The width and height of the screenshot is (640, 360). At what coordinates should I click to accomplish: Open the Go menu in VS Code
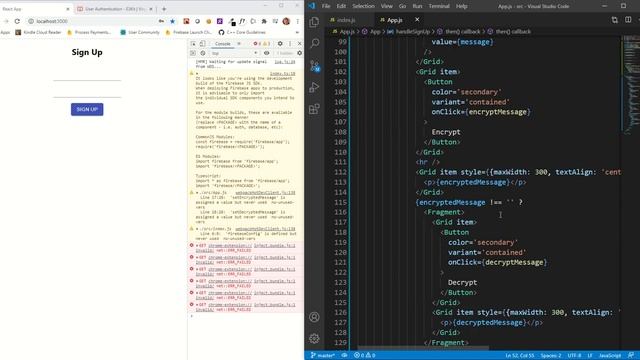click(x=402, y=6)
